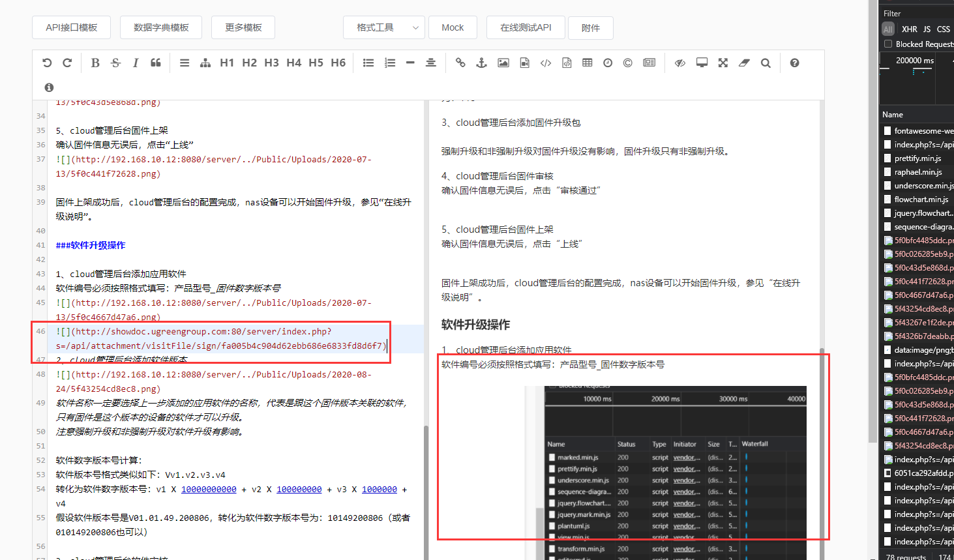Insert H1 heading

click(227, 63)
